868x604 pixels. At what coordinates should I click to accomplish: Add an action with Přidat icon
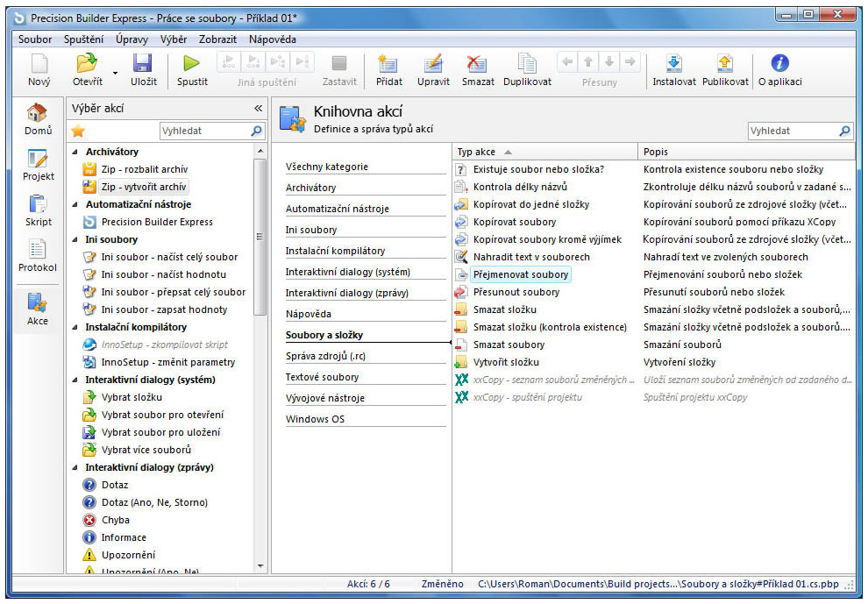click(x=388, y=64)
